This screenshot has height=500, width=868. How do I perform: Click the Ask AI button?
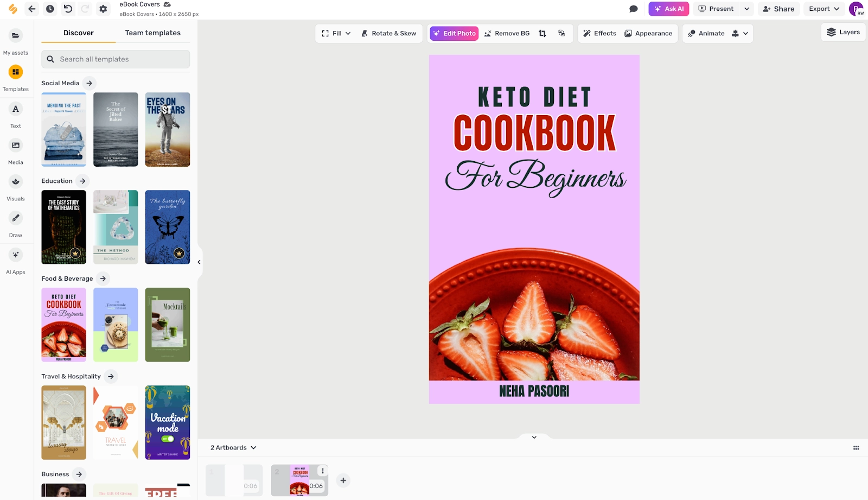668,9
